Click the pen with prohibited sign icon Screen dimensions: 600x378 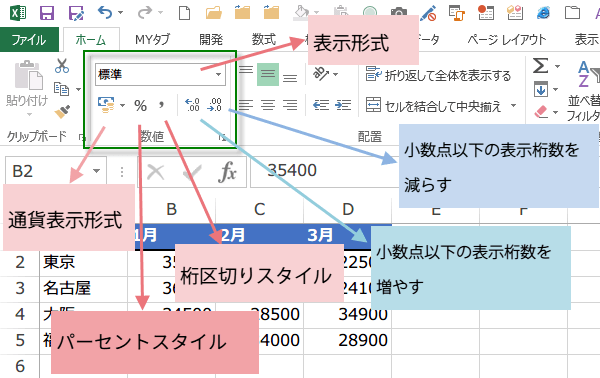[x=428, y=13]
